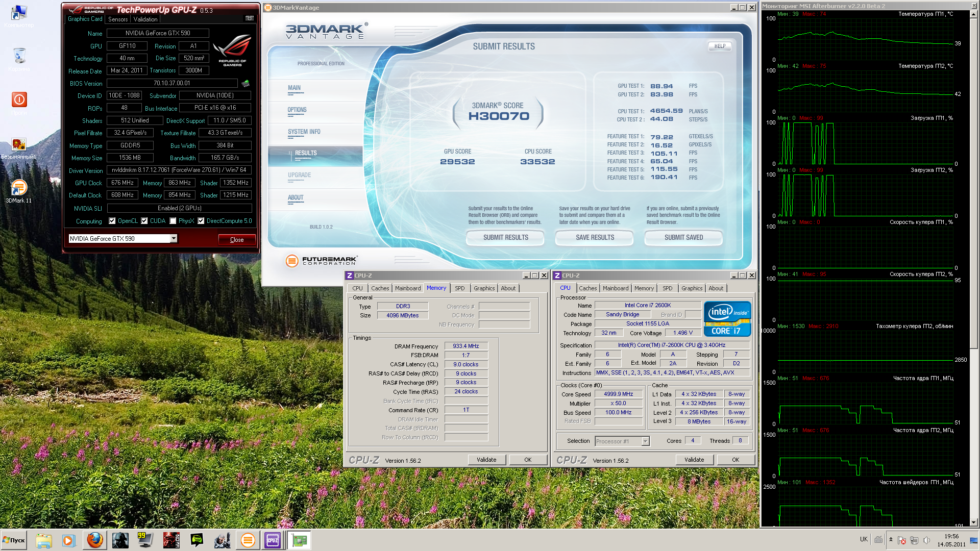Click the Afterburner monitoring scrollbar down arrow
This screenshot has width=980, height=551.
pos(973,522)
